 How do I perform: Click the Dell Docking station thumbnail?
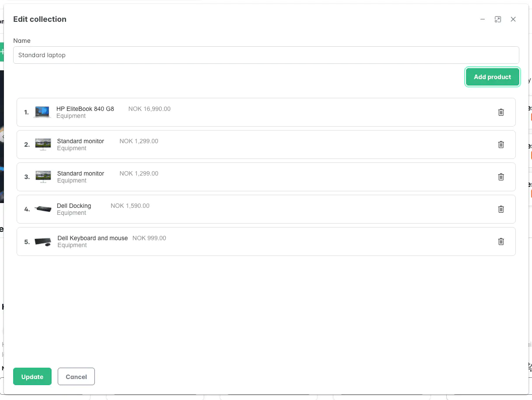(x=42, y=209)
